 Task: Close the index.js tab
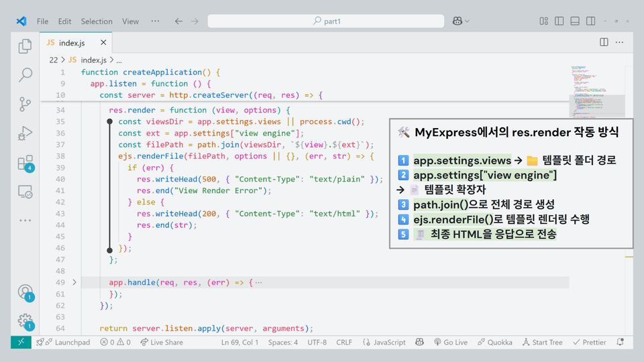pos(103,42)
